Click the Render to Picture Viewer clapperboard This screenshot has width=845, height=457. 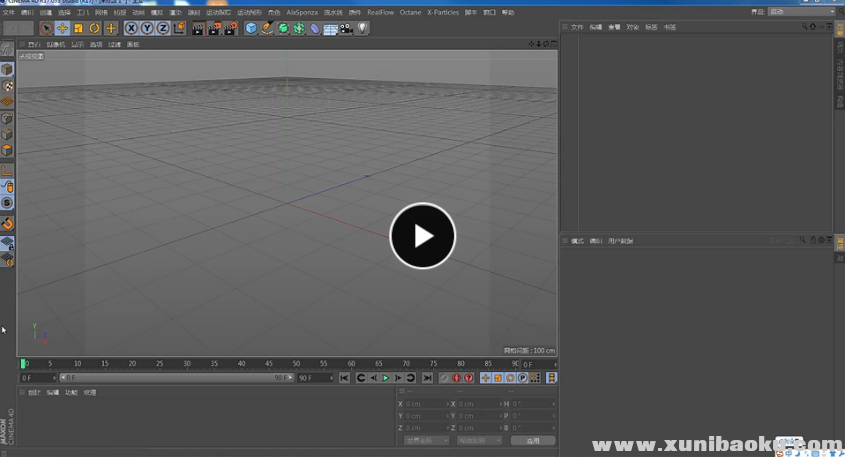click(x=214, y=28)
